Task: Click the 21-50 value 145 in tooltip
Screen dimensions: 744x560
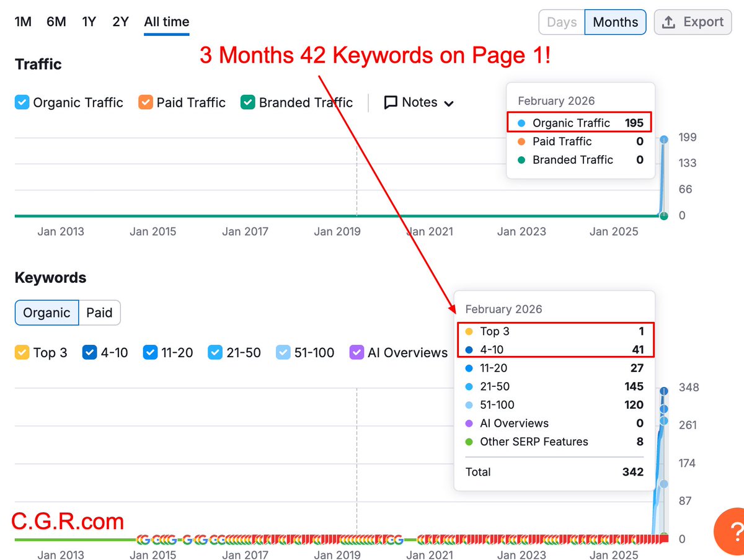Action: [x=634, y=386]
